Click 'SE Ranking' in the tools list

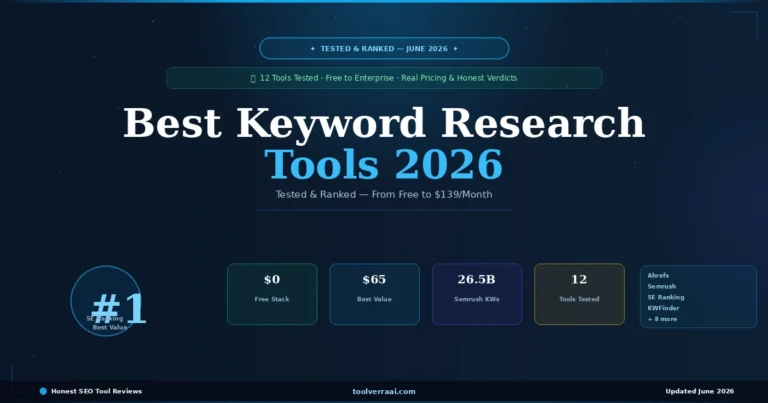(666, 297)
